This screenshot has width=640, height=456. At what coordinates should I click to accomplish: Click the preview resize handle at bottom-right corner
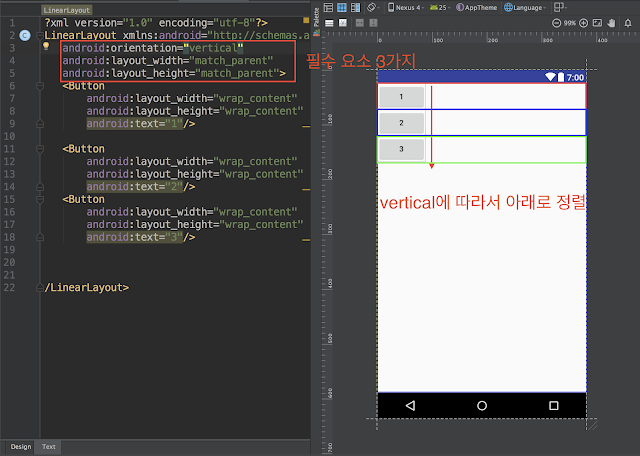pos(593,425)
